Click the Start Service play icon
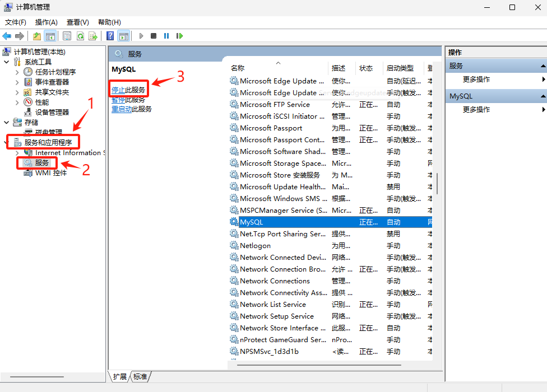547x392 pixels. 141,36
